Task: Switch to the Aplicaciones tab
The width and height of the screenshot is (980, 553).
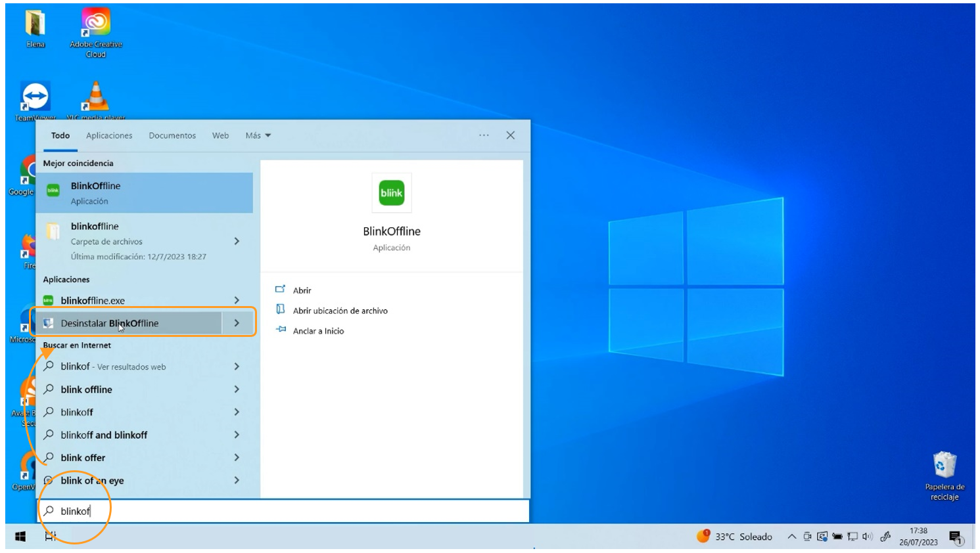Action: pos(109,136)
